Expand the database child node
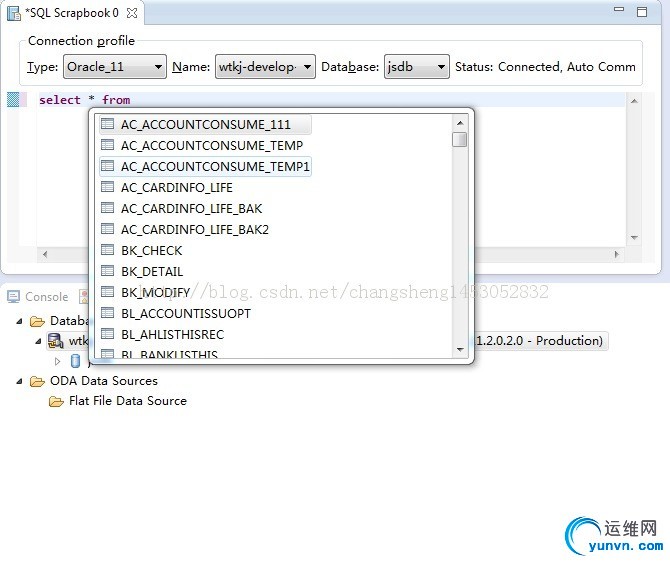 57,361
